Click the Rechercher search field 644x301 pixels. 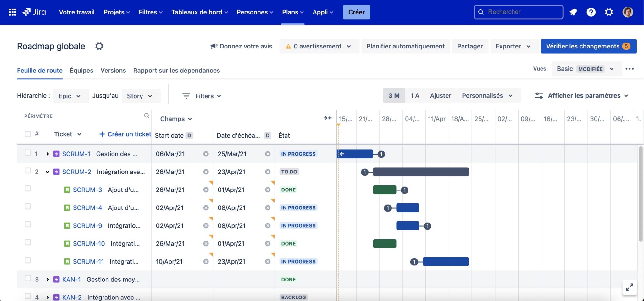coord(518,12)
